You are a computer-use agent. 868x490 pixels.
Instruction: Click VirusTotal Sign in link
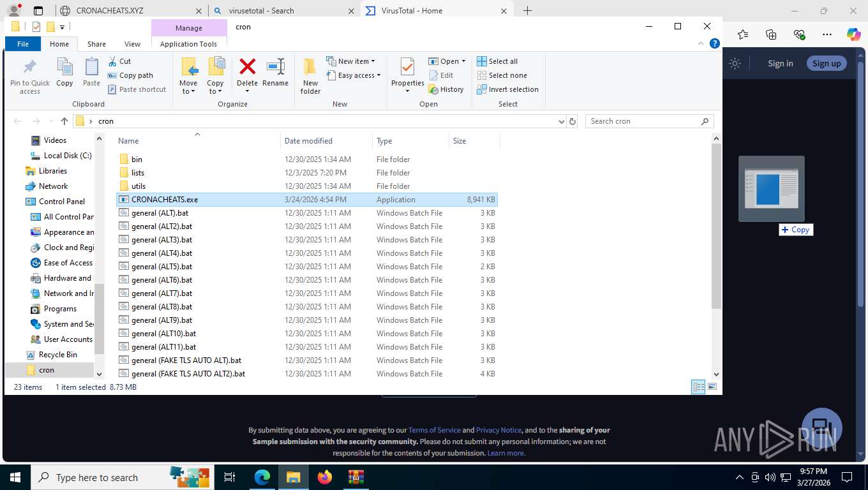780,63
